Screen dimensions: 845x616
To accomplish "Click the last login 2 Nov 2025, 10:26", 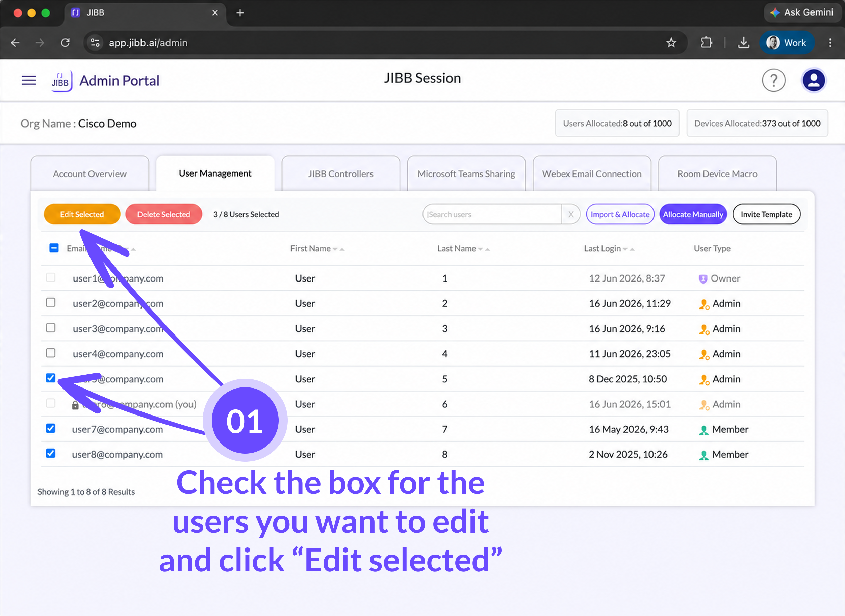I will (x=628, y=455).
